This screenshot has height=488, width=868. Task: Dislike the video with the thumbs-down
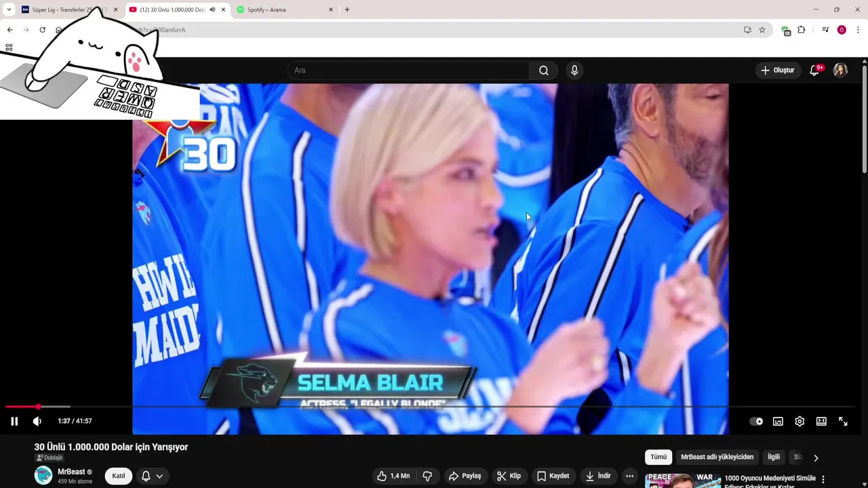coord(427,476)
